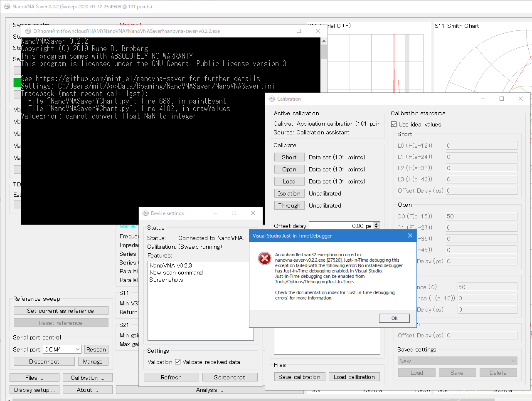
Task: Maximize the Calibration window
Action: [x=502, y=99]
